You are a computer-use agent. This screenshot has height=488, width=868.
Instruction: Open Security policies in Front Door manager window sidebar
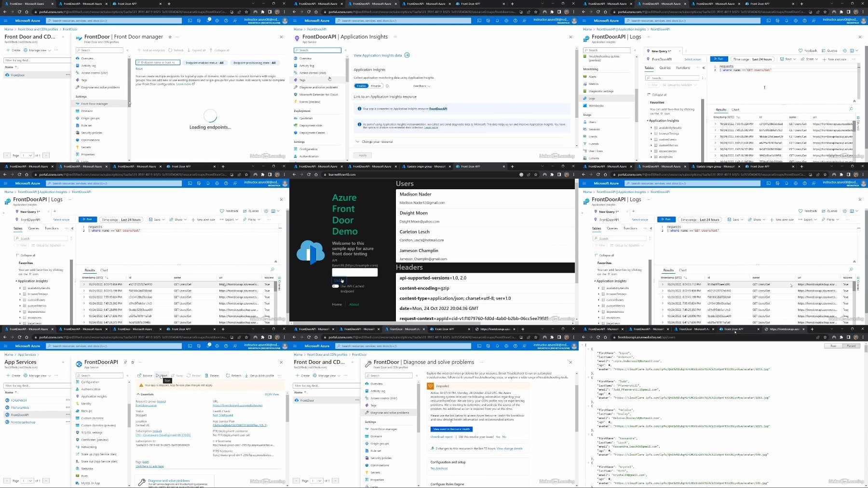[92, 133]
